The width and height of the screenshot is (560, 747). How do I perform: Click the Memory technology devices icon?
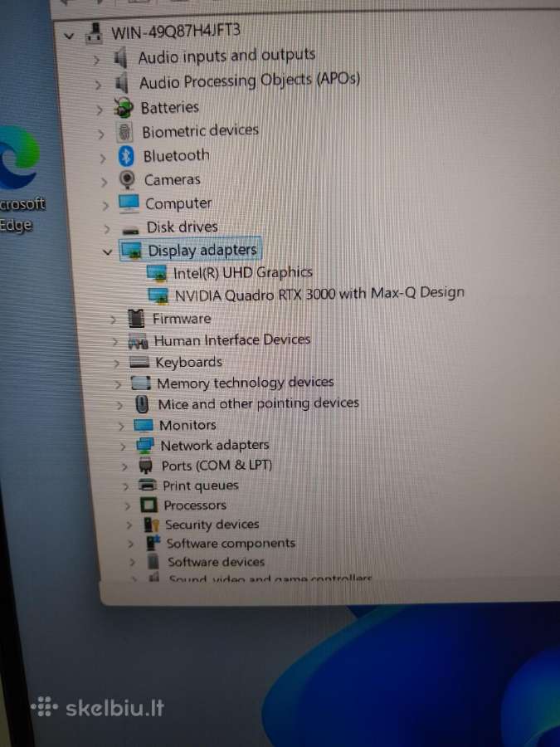(x=141, y=383)
